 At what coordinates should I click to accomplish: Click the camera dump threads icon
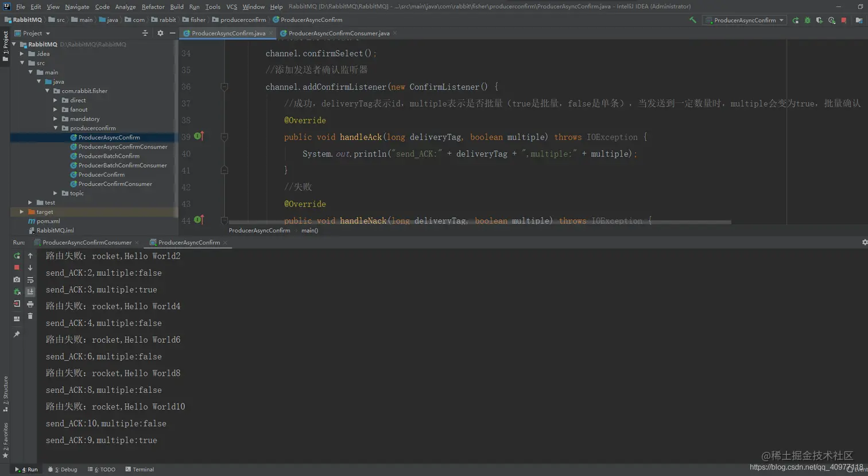pyautogui.click(x=17, y=280)
